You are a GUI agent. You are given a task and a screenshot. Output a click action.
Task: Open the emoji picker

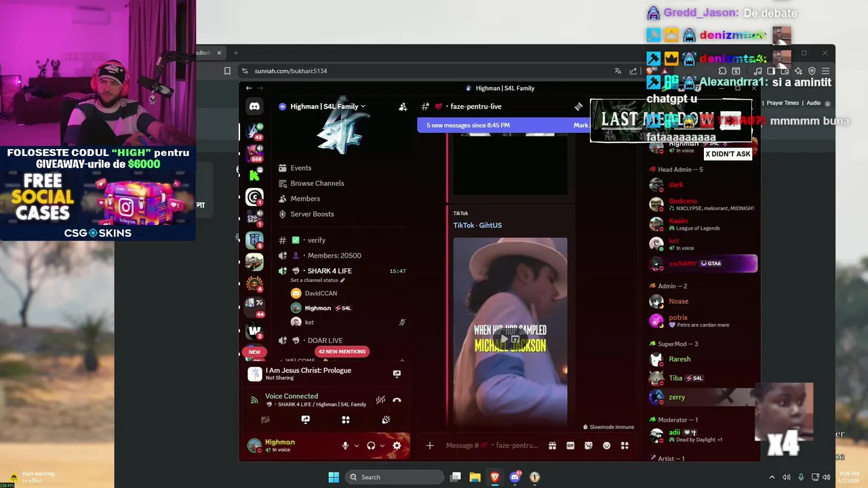click(x=606, y=445)
